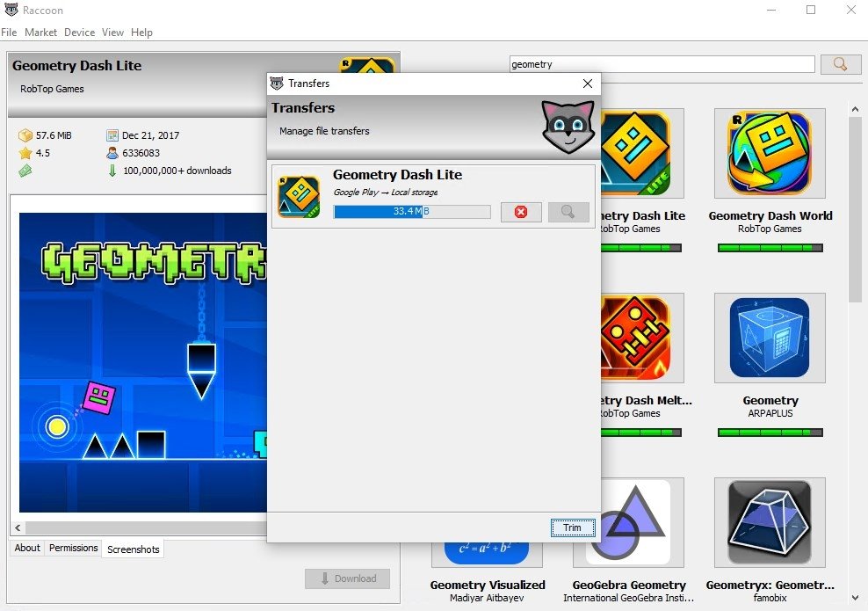Click the search field containing geometry
868x611 pixels.
[662, 64]
